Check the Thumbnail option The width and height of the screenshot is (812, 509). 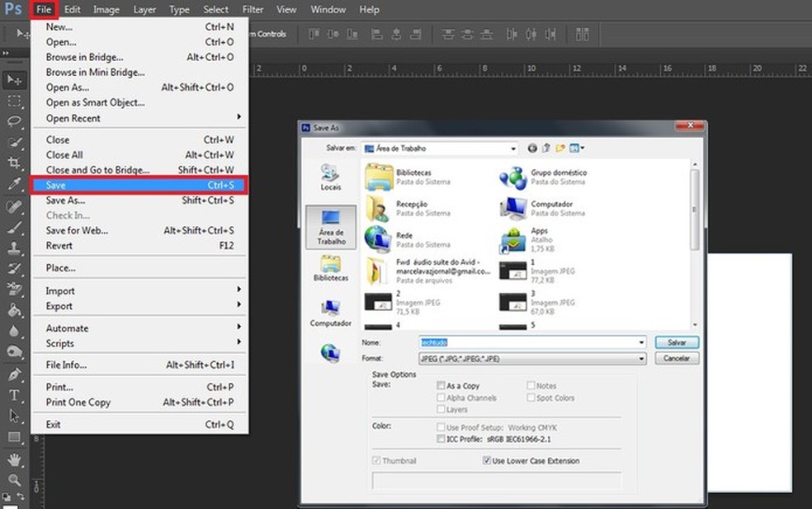[x=376, y=460]
